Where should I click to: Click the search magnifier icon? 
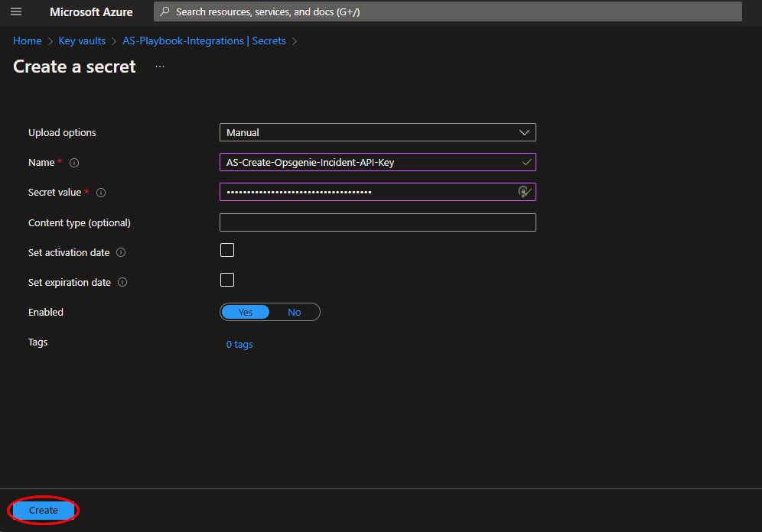click(x=164, y=11)
